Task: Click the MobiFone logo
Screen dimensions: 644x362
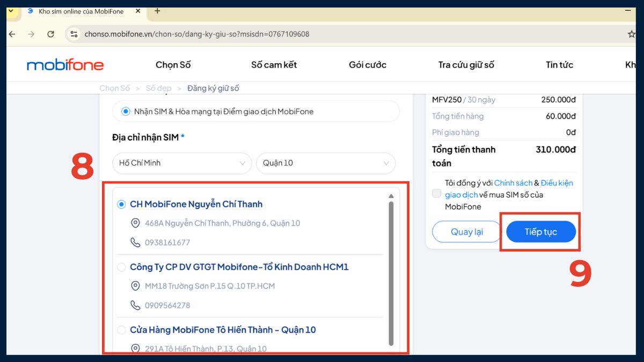Action: (x=65, y=65)
